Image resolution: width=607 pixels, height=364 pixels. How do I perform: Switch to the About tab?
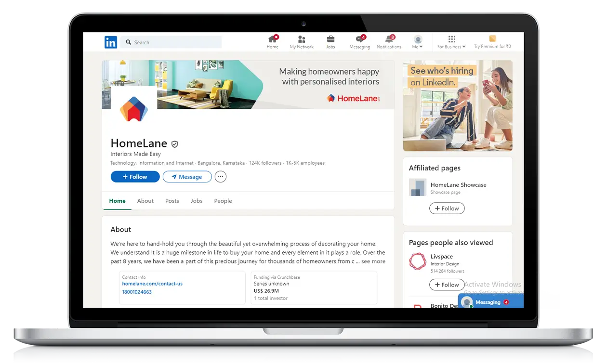(145, 201)
